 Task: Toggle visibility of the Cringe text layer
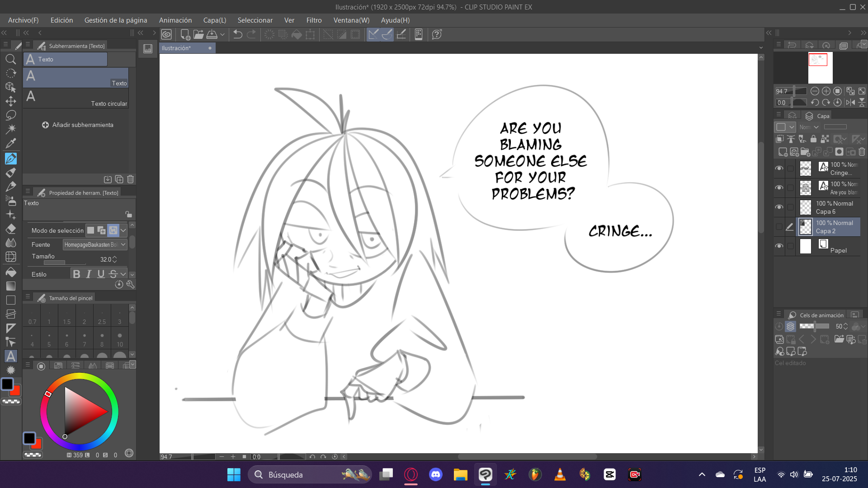click(x=779, y=168)
